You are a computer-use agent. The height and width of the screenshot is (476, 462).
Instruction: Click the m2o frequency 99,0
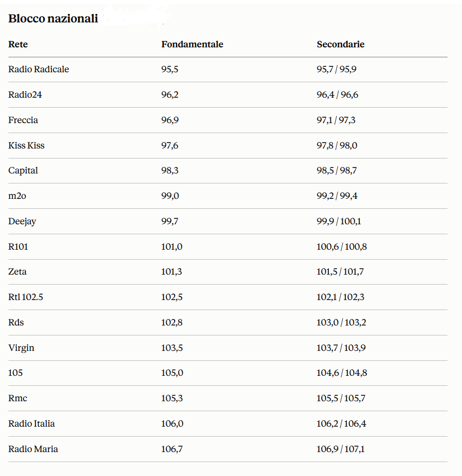pyautogui.click(x=170, y=196)
